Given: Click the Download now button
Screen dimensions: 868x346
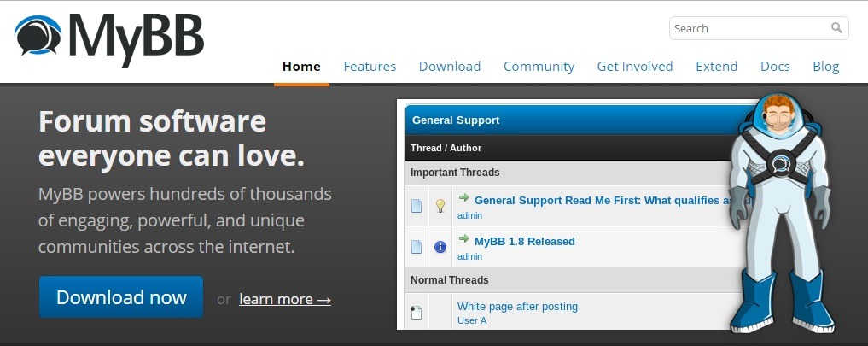Looking at the screenshot, I should coord(121,297).
